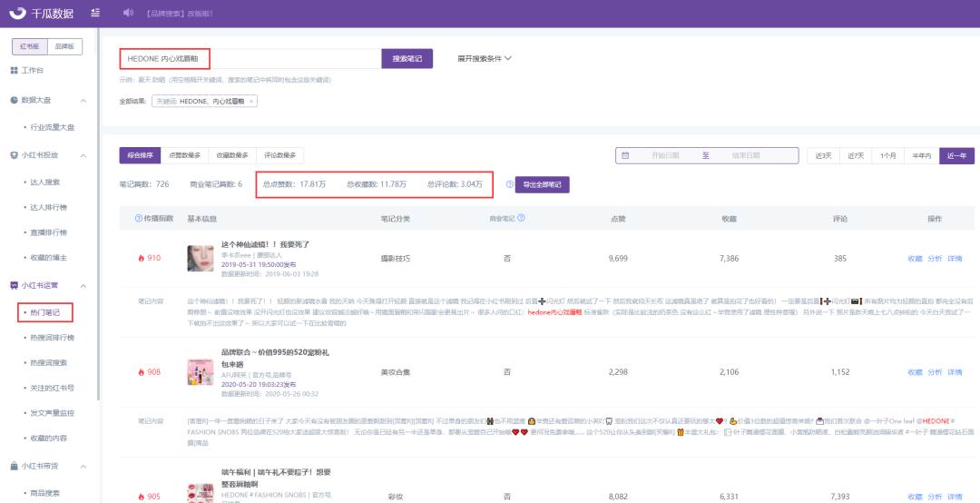The height and width of the screenshot is (503, 980).
Task: Open the calendar icon in the date range
Action: pyautogui.click(x=625, y=156)
